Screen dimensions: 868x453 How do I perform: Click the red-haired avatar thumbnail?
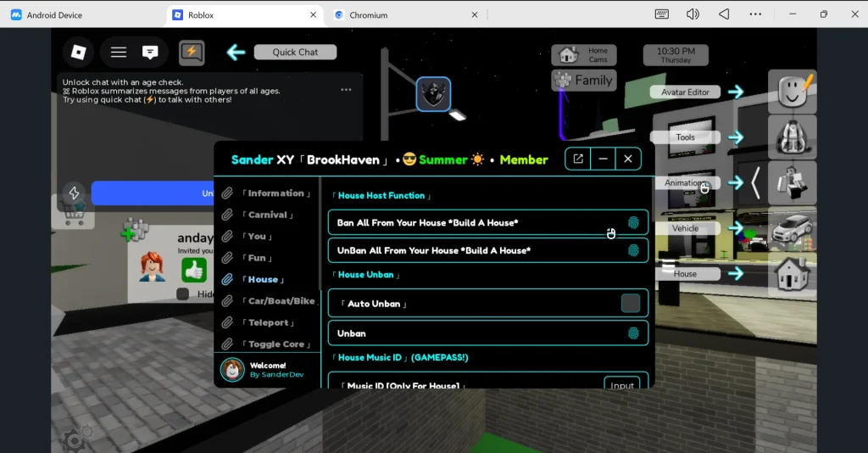click(x=153, y=267)
